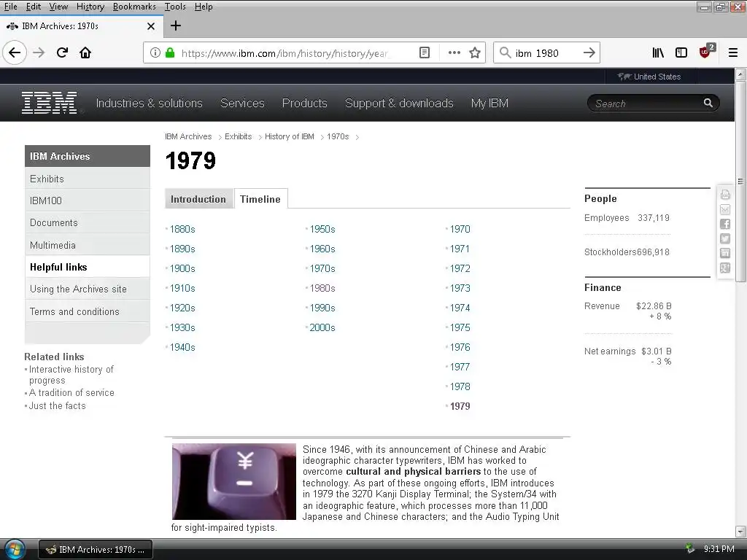Click the IBM Archives taskbar button
Viewport: 747px width, 560px height.
pos(96,549)
